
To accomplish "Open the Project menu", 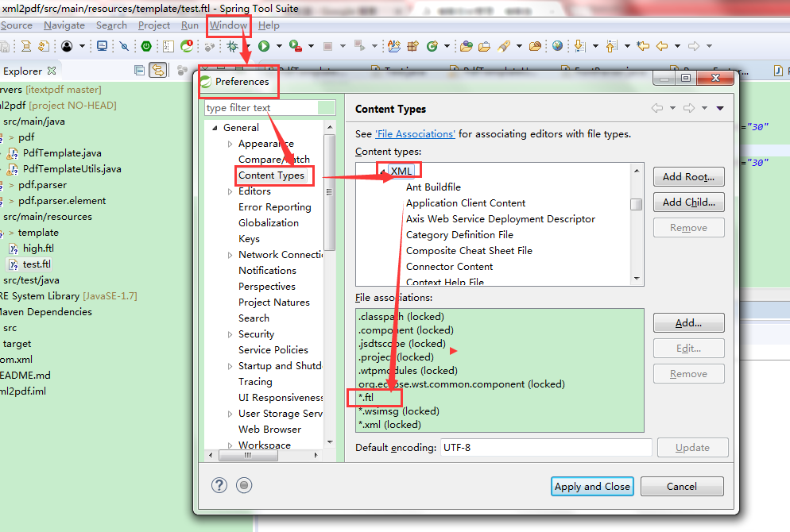I will click(154, 25).
